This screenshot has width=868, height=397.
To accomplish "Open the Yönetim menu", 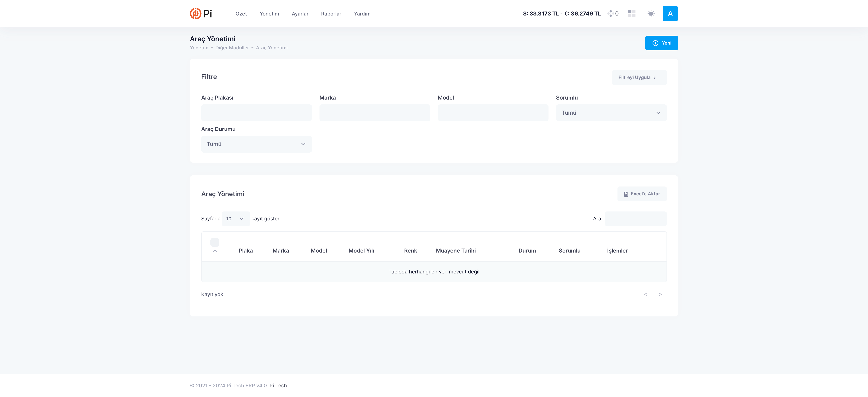I will tap(269, 14).
